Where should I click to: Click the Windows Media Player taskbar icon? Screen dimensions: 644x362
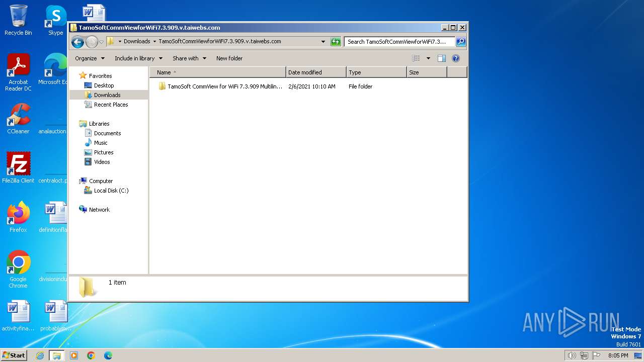(x=74, y=355)
